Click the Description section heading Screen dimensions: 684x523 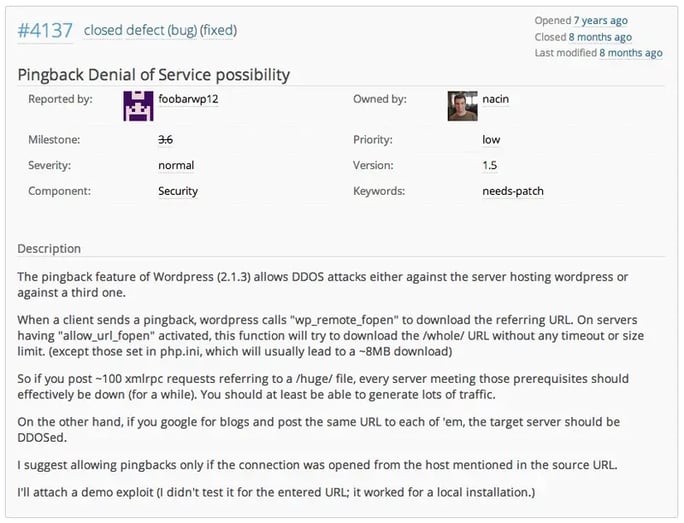click(x=49, y=248)
